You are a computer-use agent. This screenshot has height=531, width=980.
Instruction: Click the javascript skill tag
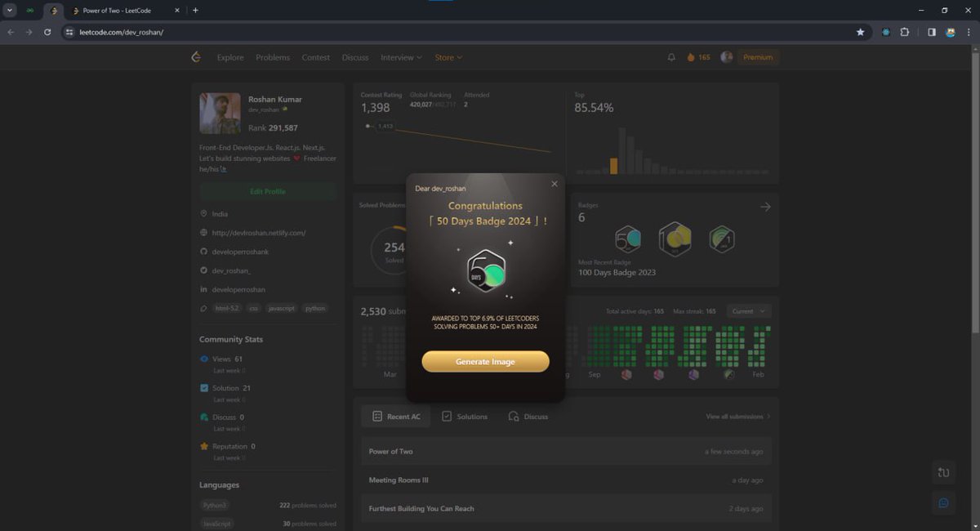[282, 309]
